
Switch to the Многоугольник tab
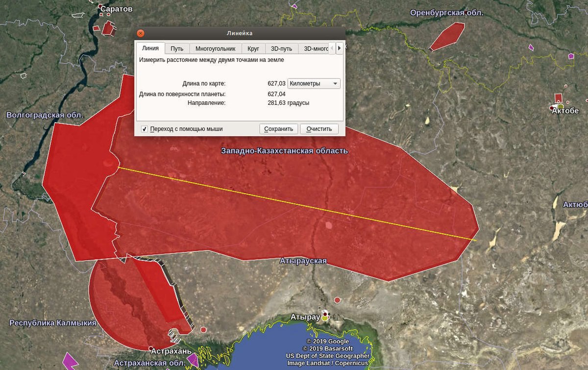(216, 49)
